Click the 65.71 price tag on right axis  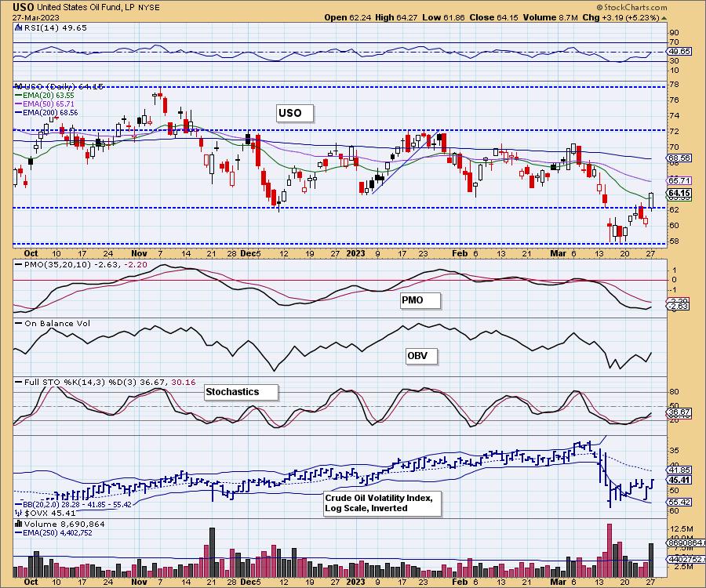click(680, 180)
